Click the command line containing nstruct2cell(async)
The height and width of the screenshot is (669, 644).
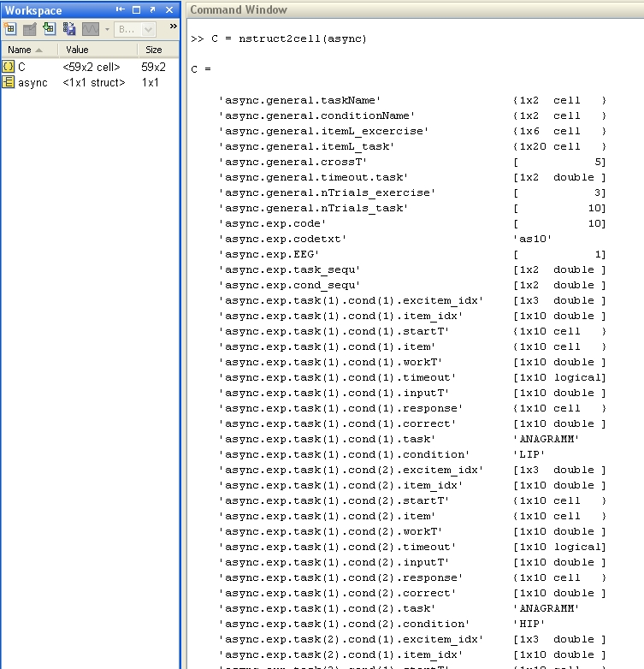click(279, 38)
